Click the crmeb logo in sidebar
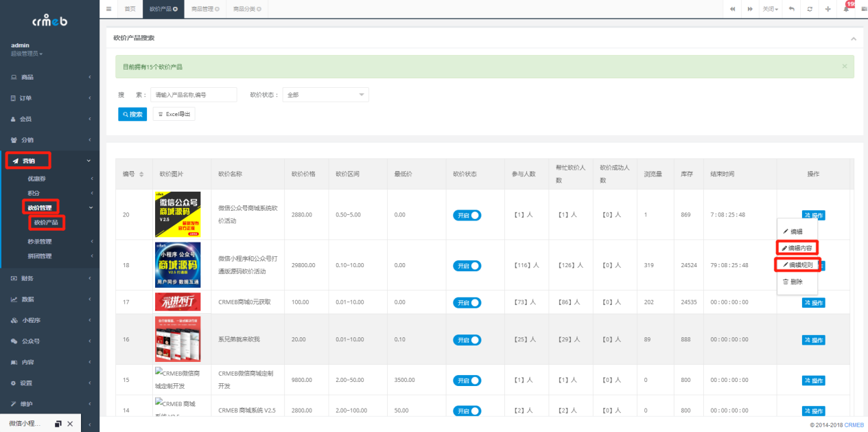This screenshot has width=868, height=432. click(x=49, y=21)
